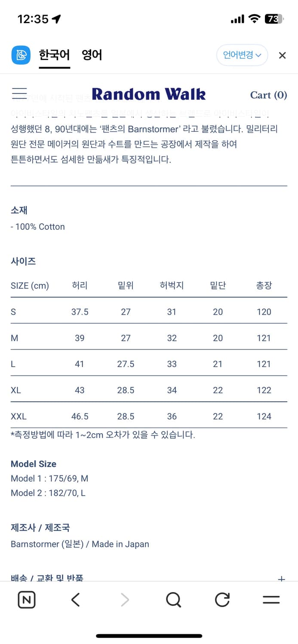This screenshot has height=644, width=298.
Task: Tap the 소재 heading
Action: click(x=19, y=210)
